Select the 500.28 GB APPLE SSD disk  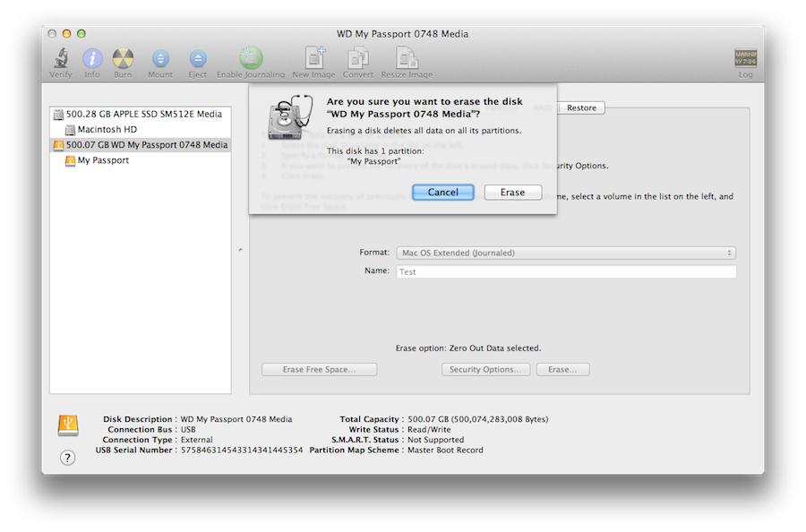coord(141,114)
